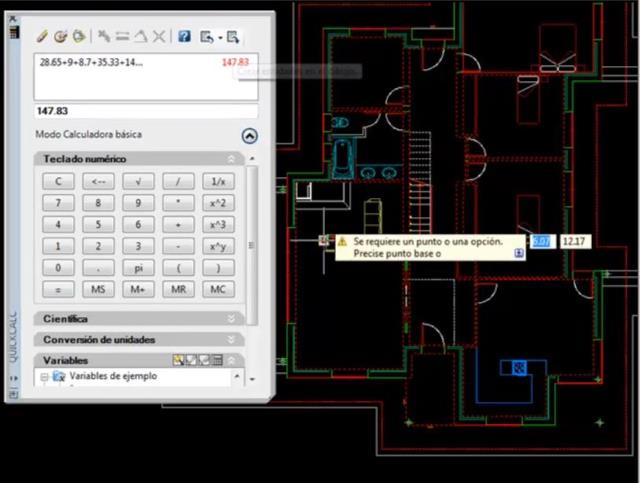Click the calculator icon on the QuickCalc title strip

click(14, 32)
